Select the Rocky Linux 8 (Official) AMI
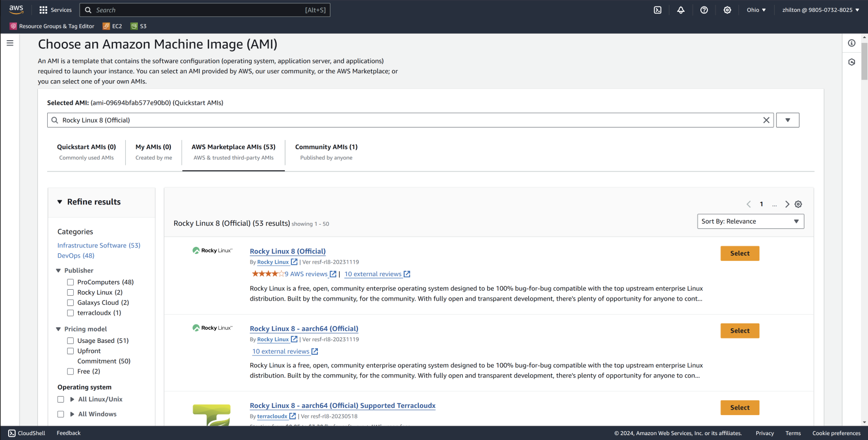Viewport: 868px width, 440px height. pyautogui.click(x=739, y=253)
